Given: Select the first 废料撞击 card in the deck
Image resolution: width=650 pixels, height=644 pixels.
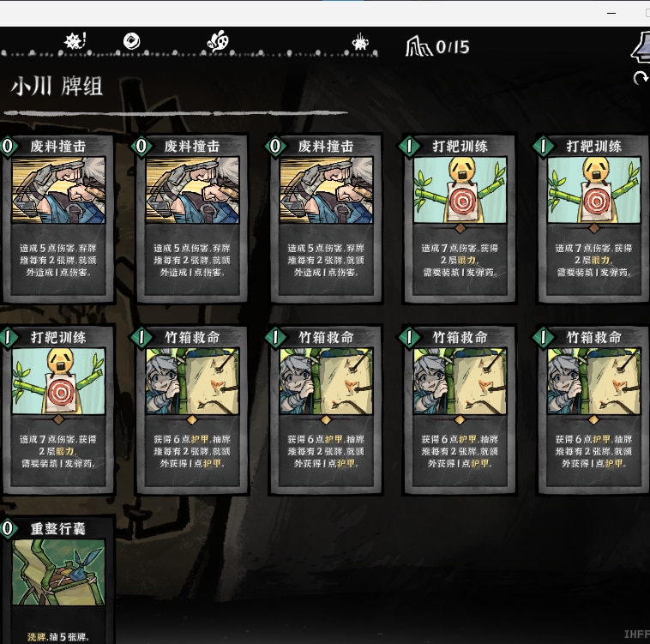Looking at the screenshot, I should click(58, 218).
